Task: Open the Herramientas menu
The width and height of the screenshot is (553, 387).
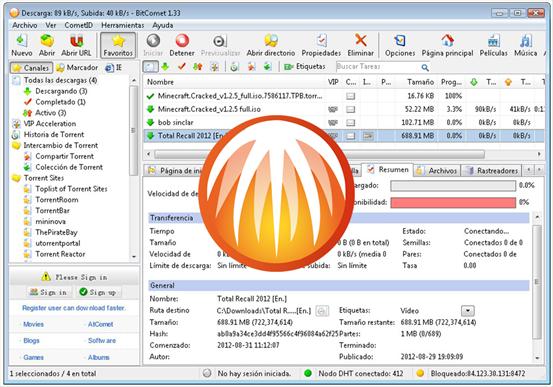Action: click(x=122, y=25)
